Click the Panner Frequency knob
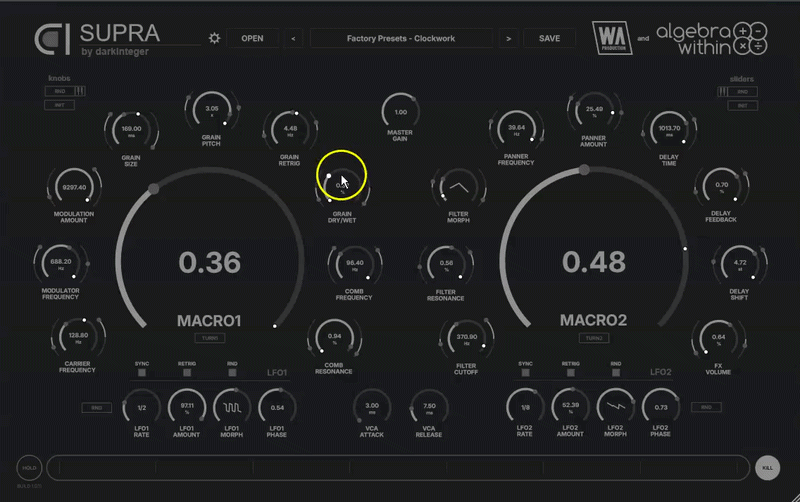Image resolution: width=800 pixels, height=502 pixels. (x=516, y=129)
